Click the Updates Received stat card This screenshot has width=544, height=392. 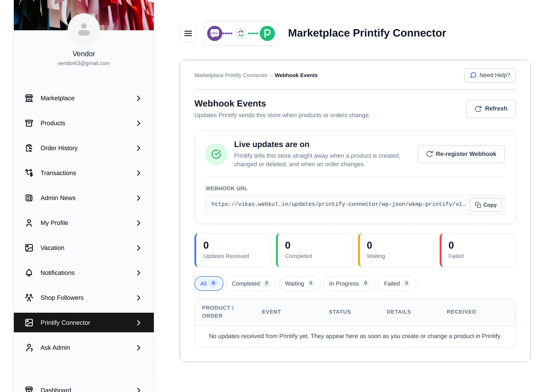tap(232, 250)
